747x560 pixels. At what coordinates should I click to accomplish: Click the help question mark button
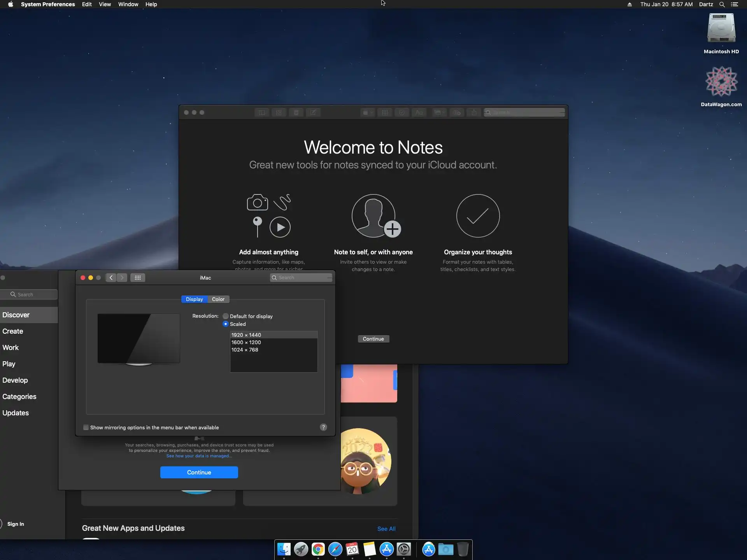[323, 427]
